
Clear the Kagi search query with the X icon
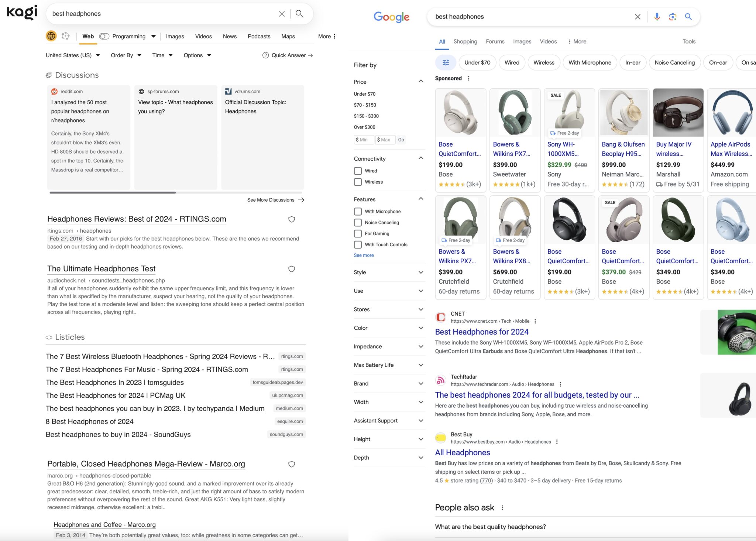click(282, 13)
